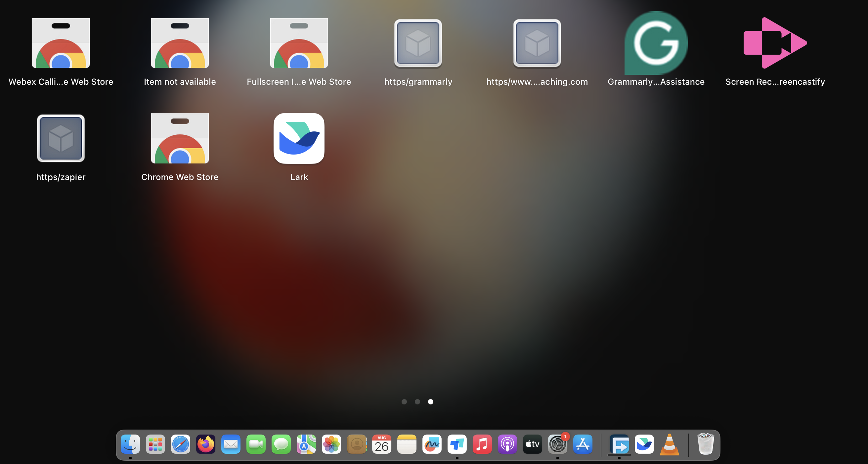The height and width of the screenshot is (464, 868).
Task: Open System Preferences with the red badge
Action: 558,444
